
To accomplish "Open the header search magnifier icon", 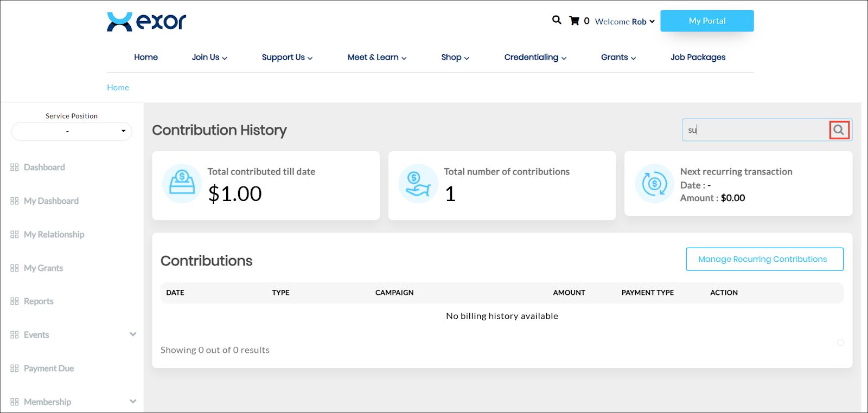I will click(x=557, y=20).
